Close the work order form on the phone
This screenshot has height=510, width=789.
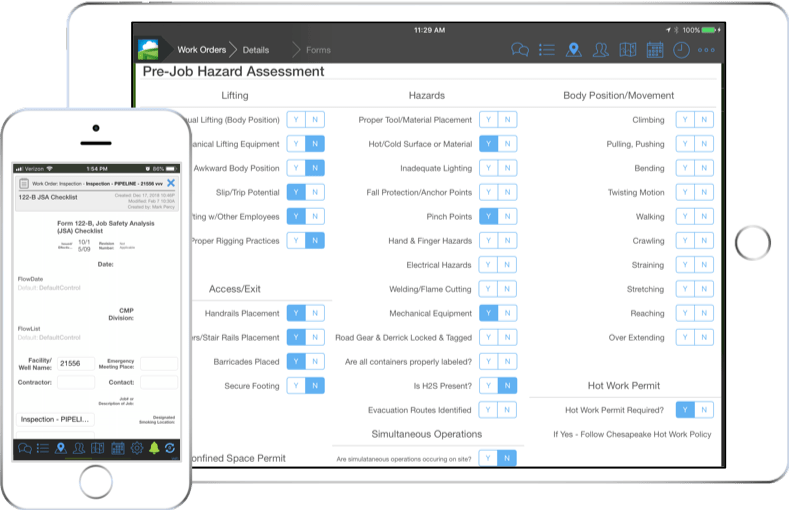coord(171,183)
